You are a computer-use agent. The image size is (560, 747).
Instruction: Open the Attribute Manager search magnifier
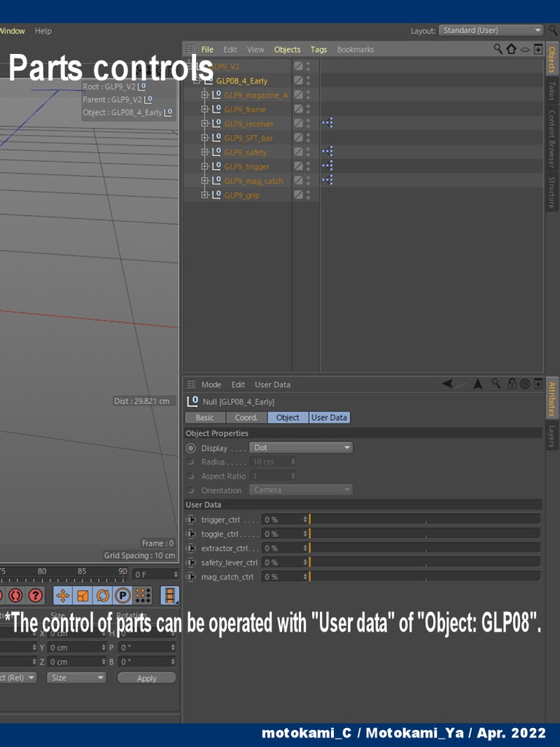[496, 384]
